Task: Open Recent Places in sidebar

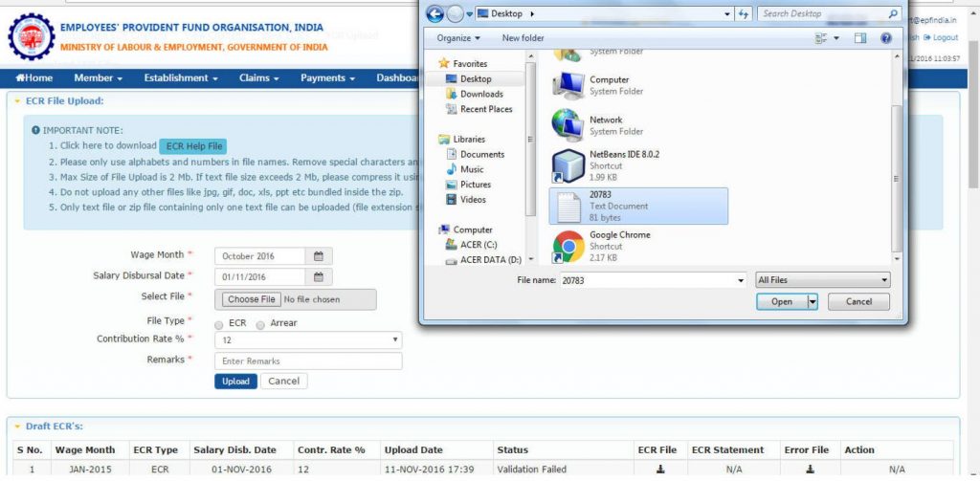Action: pos(479,109)
